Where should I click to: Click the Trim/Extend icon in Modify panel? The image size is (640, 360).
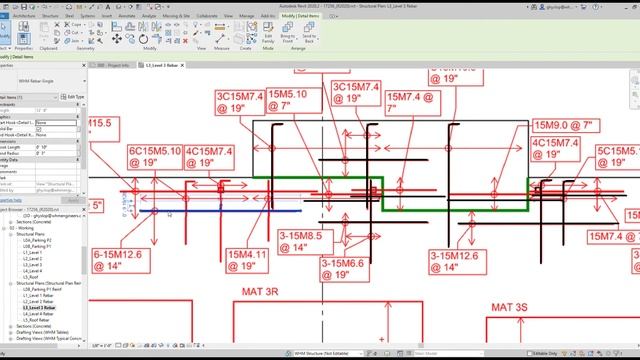pyautogui.click(x=157, y=39)
